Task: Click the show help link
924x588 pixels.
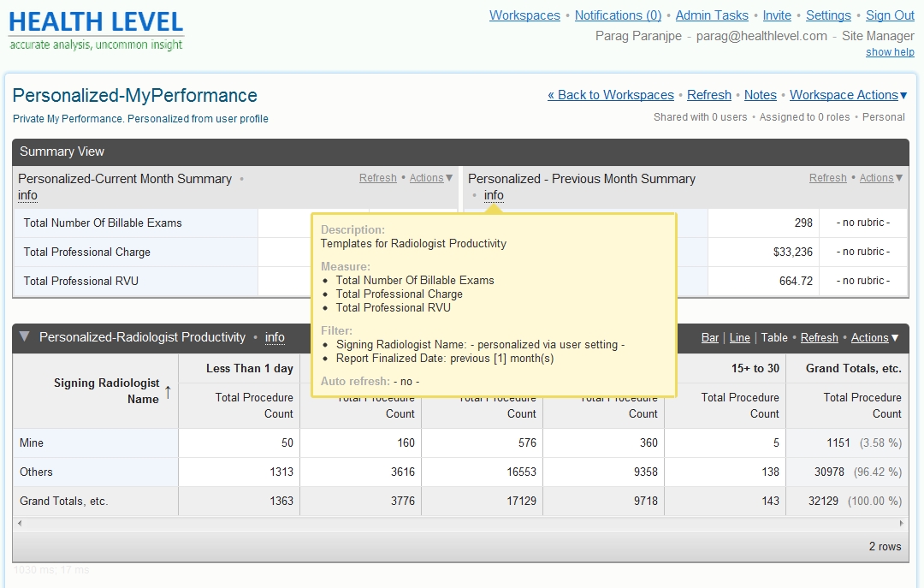Action: [x=890, y=52]
